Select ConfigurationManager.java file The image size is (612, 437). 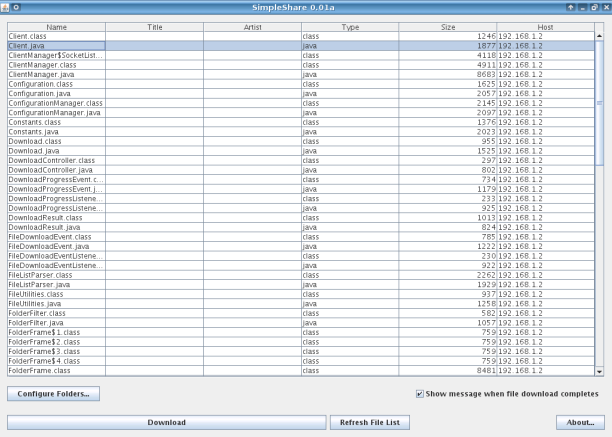click(x=54, y=113)
